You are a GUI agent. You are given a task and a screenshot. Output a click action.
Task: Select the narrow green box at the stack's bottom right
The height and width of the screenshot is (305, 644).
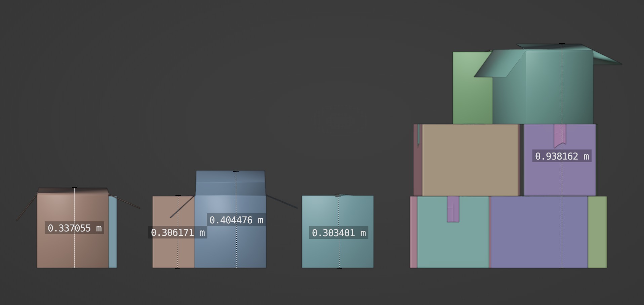[597, 232]
